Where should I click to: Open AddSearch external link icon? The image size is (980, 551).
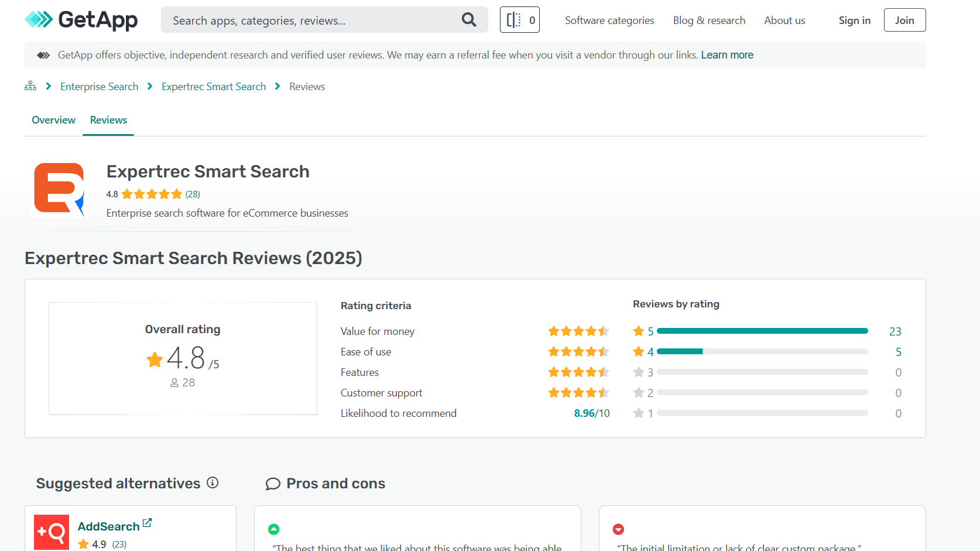[x=147, y=523]
